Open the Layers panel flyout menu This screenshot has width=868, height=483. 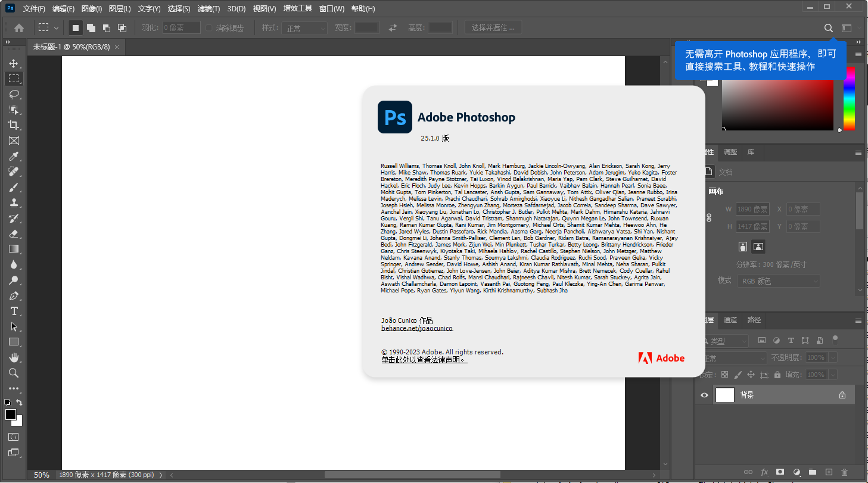858,320
